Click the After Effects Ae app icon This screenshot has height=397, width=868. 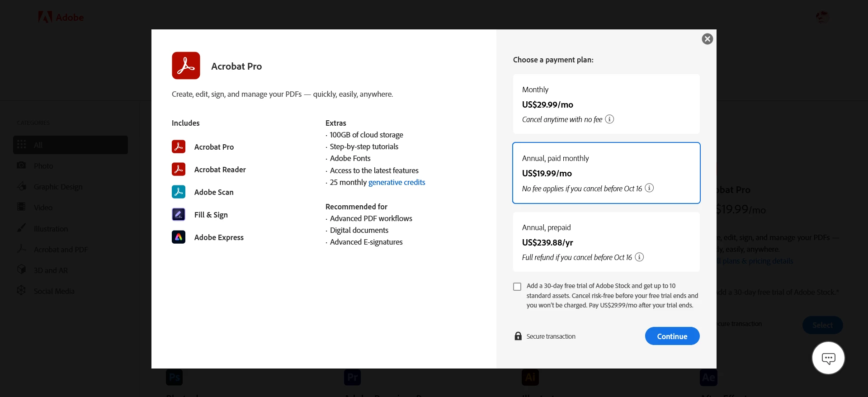click(708, 377)
